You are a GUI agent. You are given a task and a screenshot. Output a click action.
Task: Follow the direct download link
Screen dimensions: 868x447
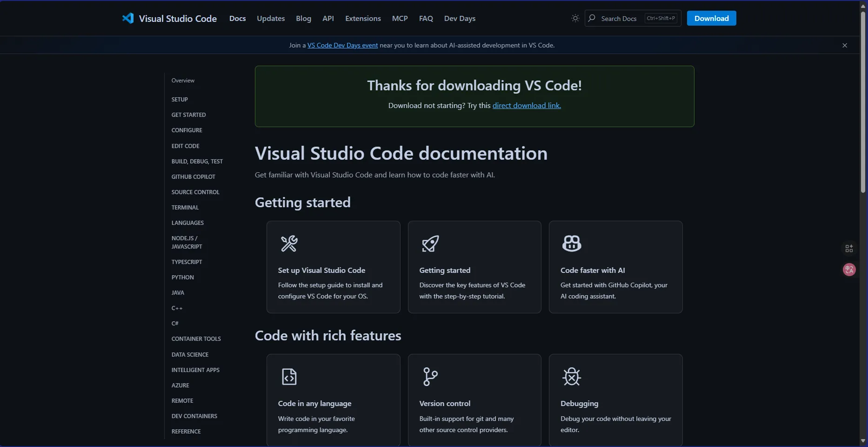pos(527,106)
